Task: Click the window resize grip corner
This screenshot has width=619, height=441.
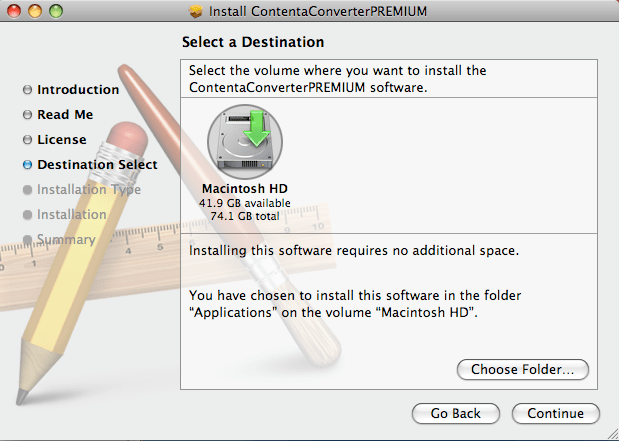Action: click(x=612, y=435)
